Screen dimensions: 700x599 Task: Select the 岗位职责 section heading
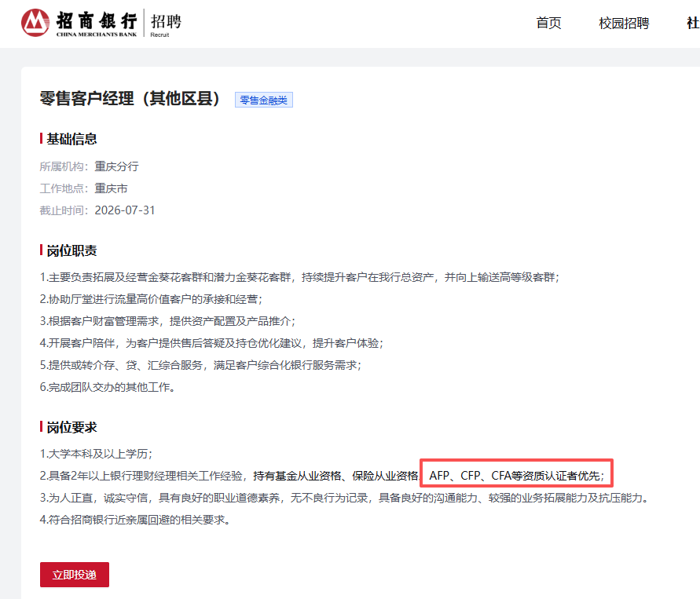click(x=71, y=250)
